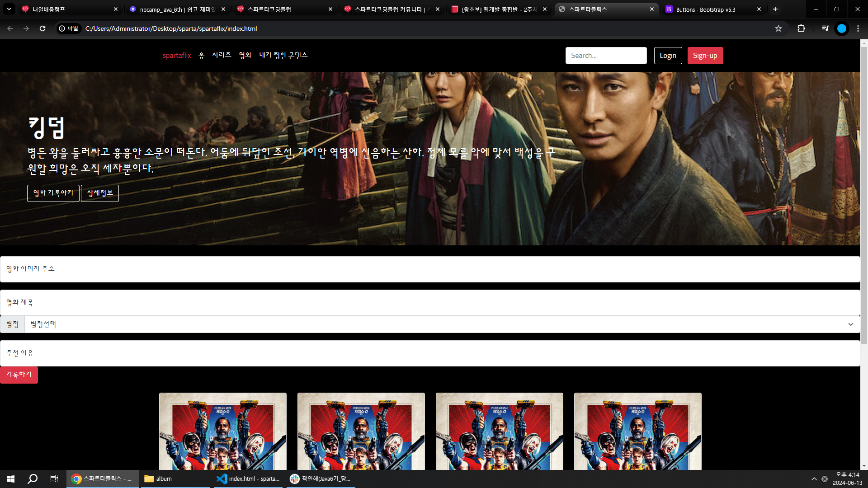Open Windows Task View
868x488 pixels.
54,479
